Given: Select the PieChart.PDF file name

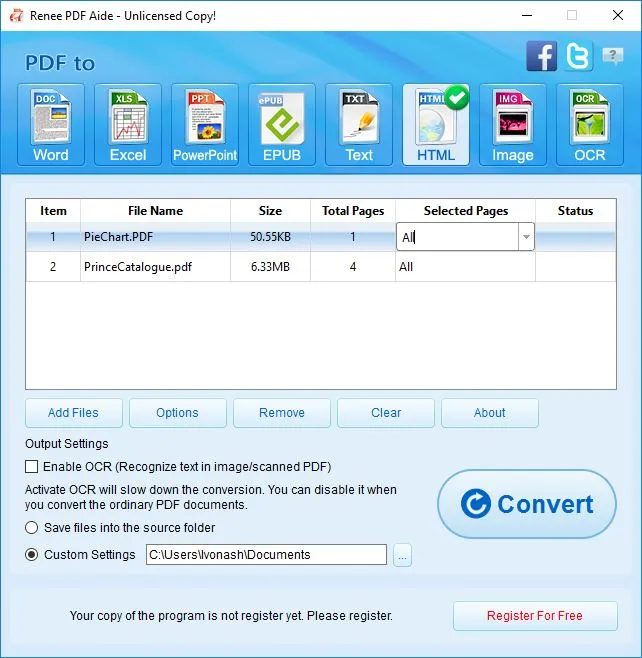Looking at the screenshot, I should [118, 237].
